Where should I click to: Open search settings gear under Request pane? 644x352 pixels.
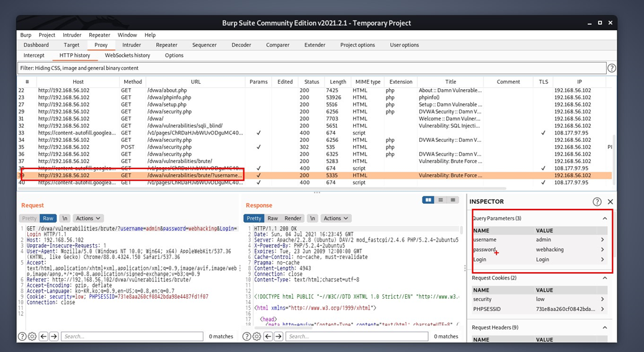click(32, 337)
